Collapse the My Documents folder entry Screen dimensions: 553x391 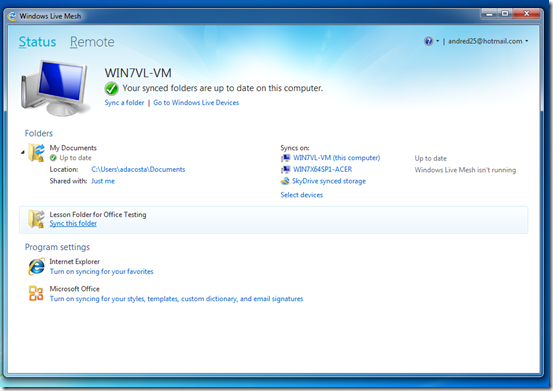click(x=23, y=152)
